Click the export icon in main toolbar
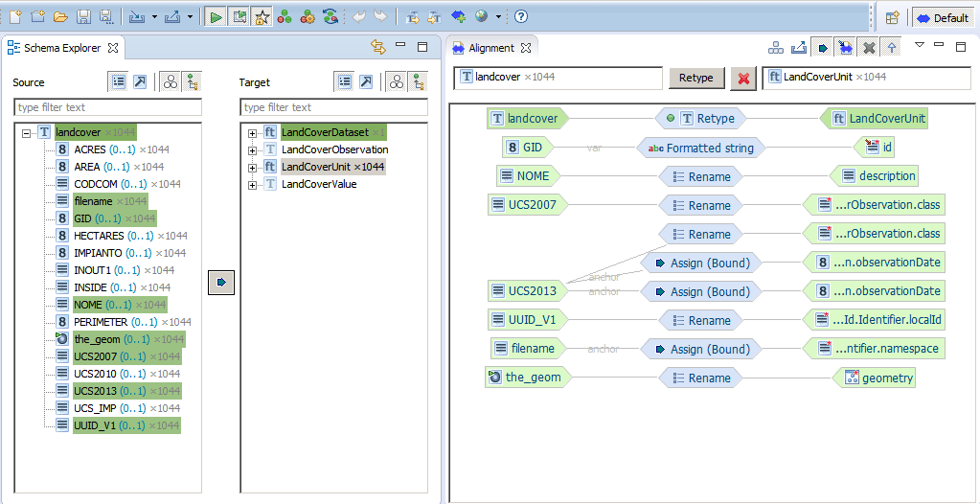This screenshot has height=504, width=980. [171, 17]
